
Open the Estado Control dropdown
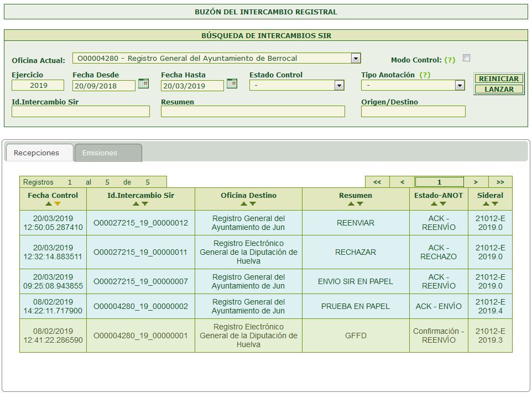[x=339, y=86]
